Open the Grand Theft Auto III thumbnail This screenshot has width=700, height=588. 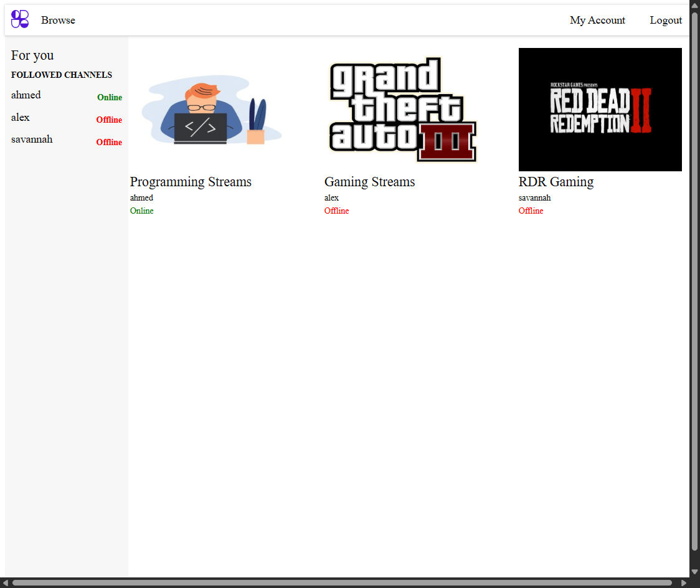tap(406, 110)
